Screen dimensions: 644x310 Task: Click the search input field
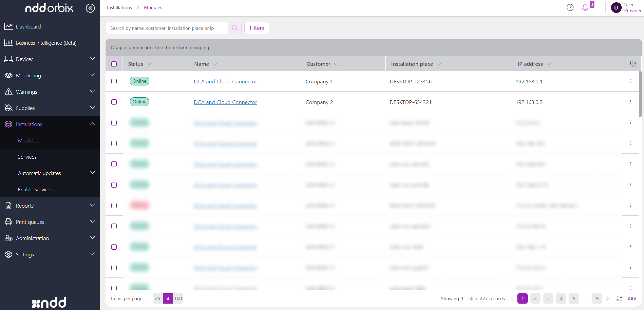pyautogui.click(x=167, y=28)
